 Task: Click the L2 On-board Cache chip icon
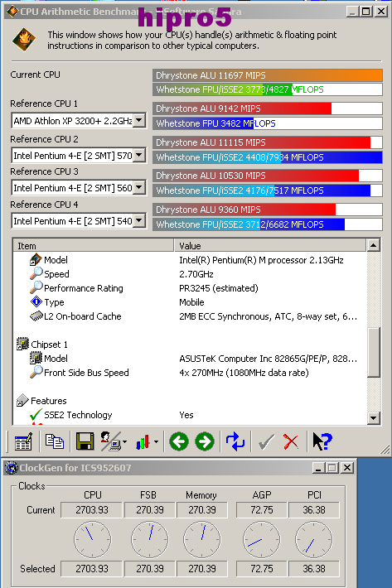pyautogui.click(x=36, y=316)
